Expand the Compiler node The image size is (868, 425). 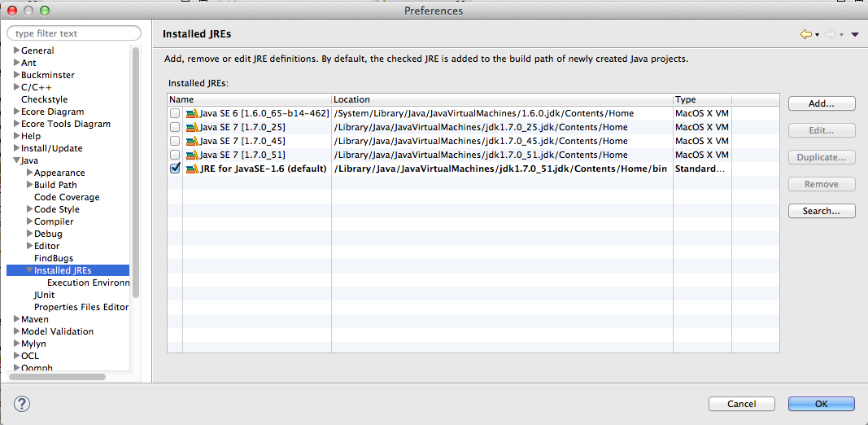[x=30, y=221]
